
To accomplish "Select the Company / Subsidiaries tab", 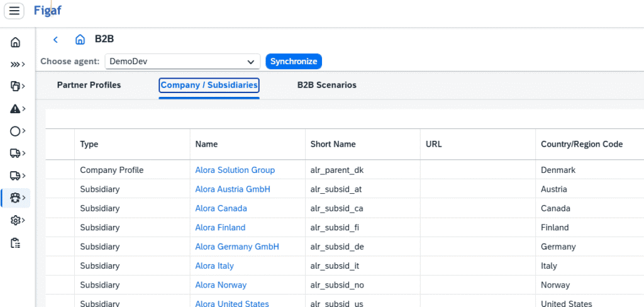I will pyautogui.click(x=209, y=85).
